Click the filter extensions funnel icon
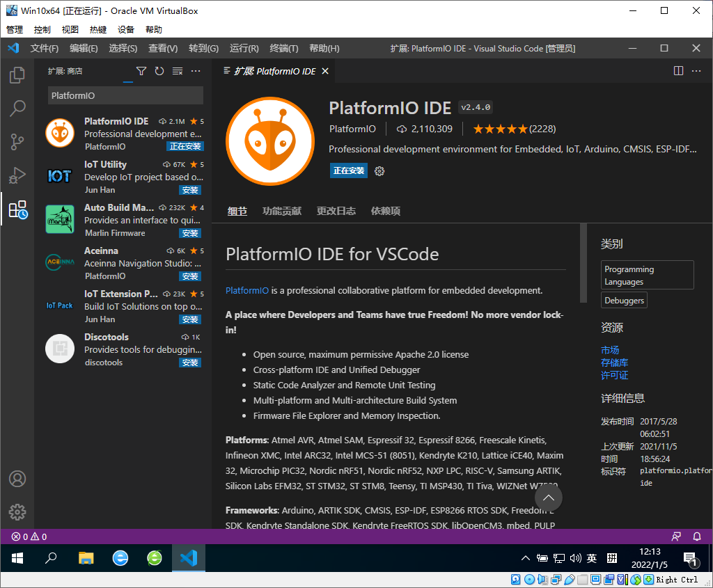Screen dimensions: 713x588 click(141, 71)
